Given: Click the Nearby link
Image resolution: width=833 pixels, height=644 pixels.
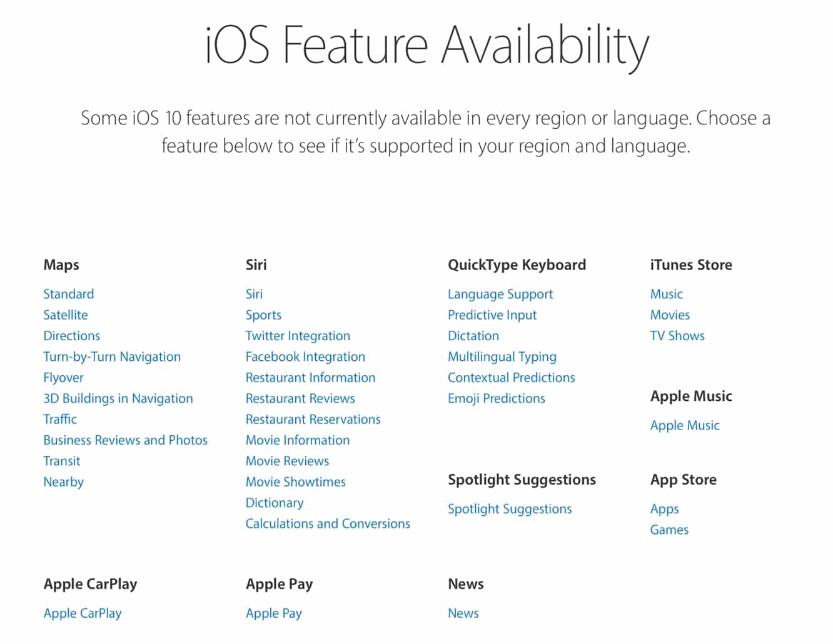Looking at the screenshot, I should [64, 482].
